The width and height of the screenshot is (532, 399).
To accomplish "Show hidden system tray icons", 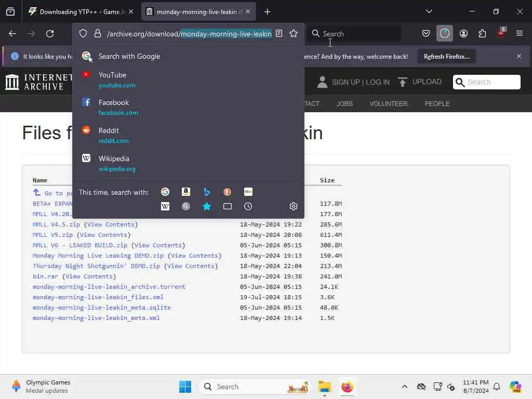I will click(x=404, y=387).
